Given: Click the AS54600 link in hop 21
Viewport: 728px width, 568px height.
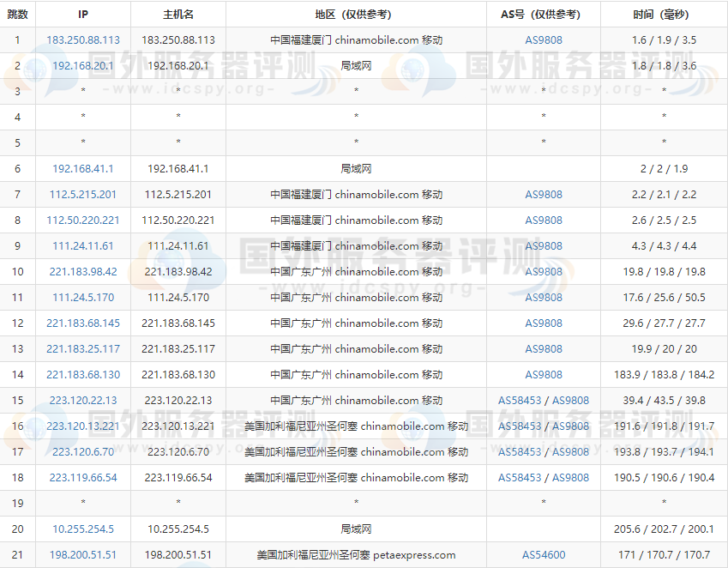Looking at the screenshot, I should click(x=544, y=555).
